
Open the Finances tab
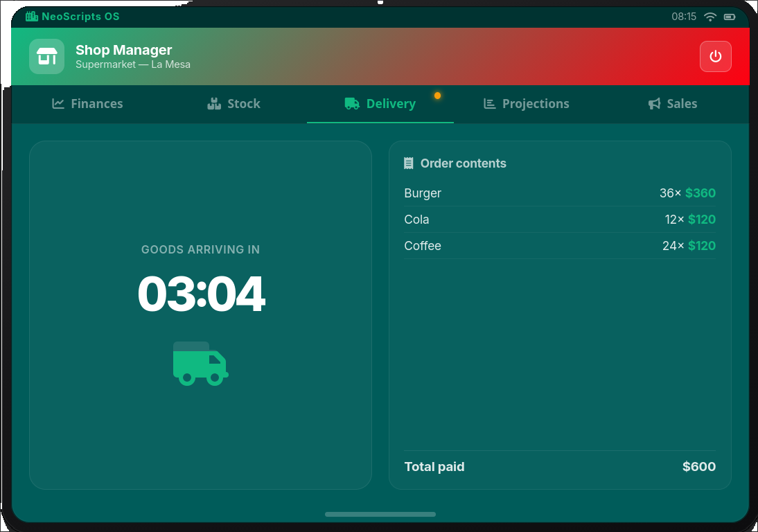(x=87, y=103)
